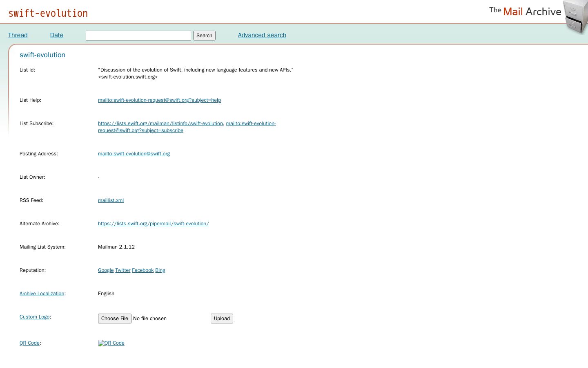Open the Posting Address mailto link
Viewport: 588px width, 368px height.
click(134, 154)
